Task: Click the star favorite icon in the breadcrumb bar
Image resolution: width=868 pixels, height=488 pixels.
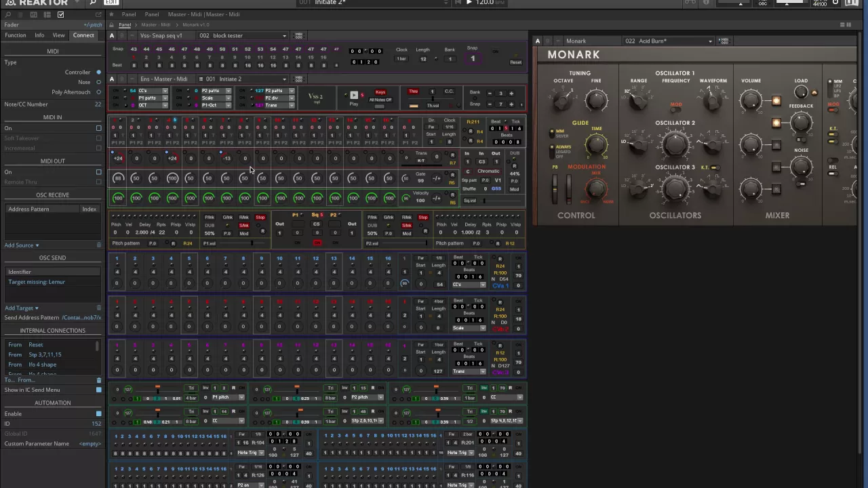Action: 112,14
